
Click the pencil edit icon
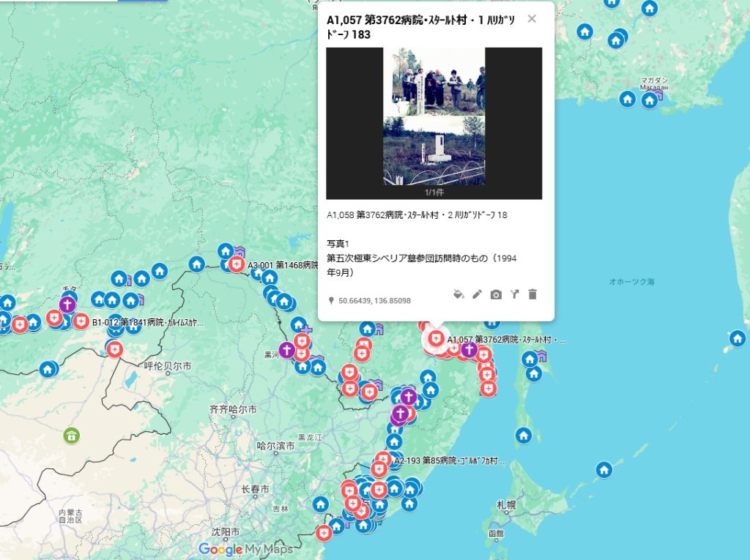tap(477, 294)
